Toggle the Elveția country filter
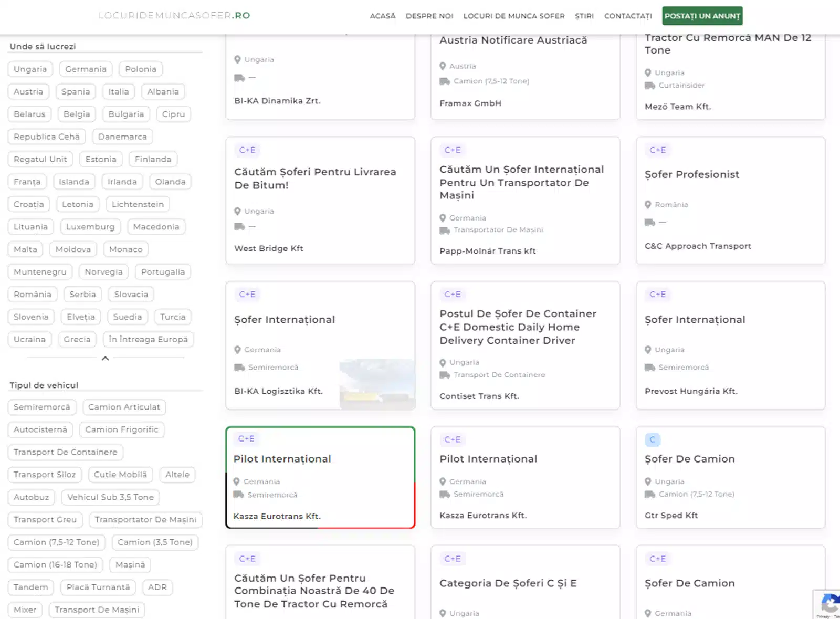Viewport: 840px width, 619px height. tap(81, 317)
